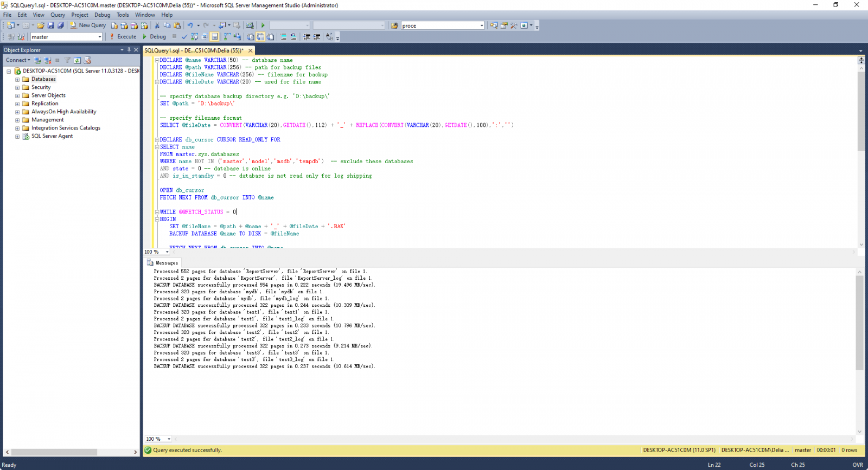Click the Disconnect icon in Object Explorer
The height and width of the screenshot is (470, 868).
coord(48,60)
